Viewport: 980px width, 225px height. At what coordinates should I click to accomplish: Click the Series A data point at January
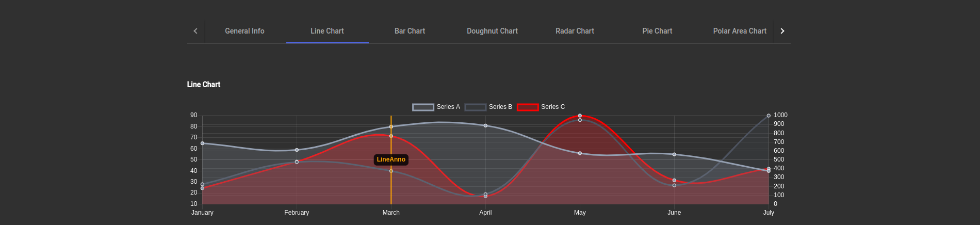[202, 143]
